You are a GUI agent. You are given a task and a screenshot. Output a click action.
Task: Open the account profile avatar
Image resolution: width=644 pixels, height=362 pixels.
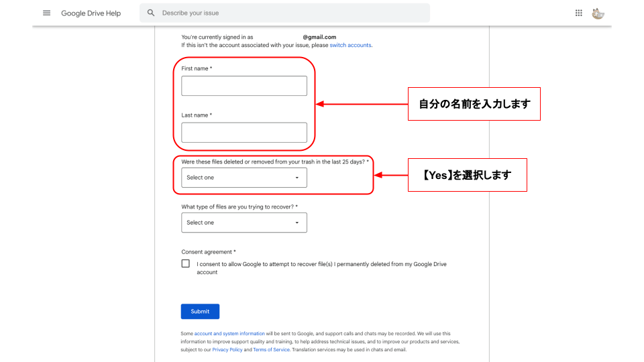(598, 13)
